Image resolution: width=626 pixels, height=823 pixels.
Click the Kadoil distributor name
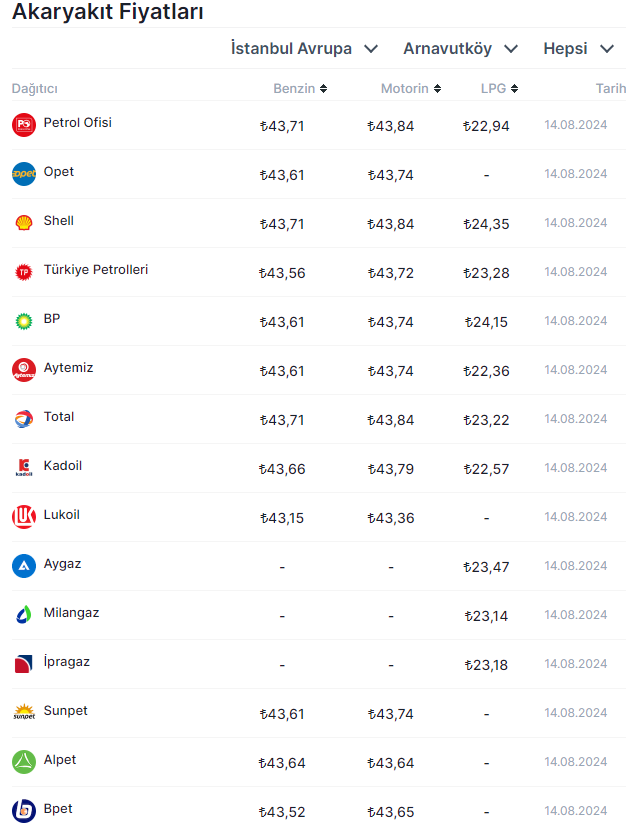click(x=63, y=466)
